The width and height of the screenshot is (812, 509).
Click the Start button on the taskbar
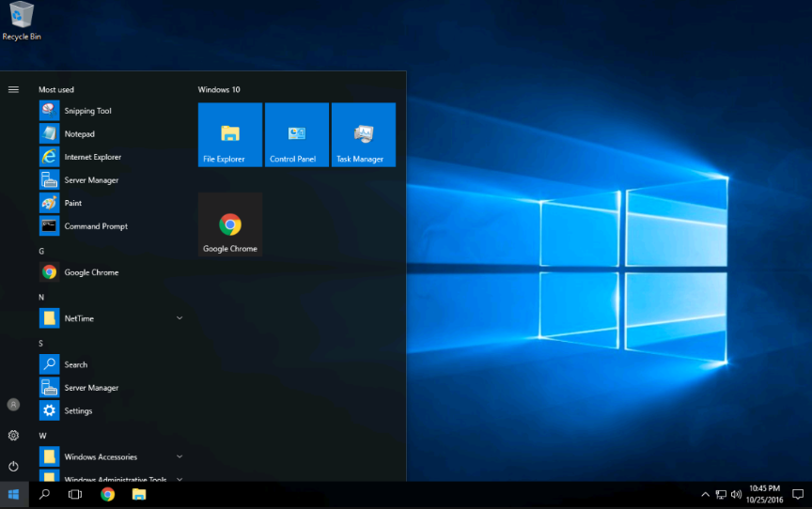[x=14, y=495]
